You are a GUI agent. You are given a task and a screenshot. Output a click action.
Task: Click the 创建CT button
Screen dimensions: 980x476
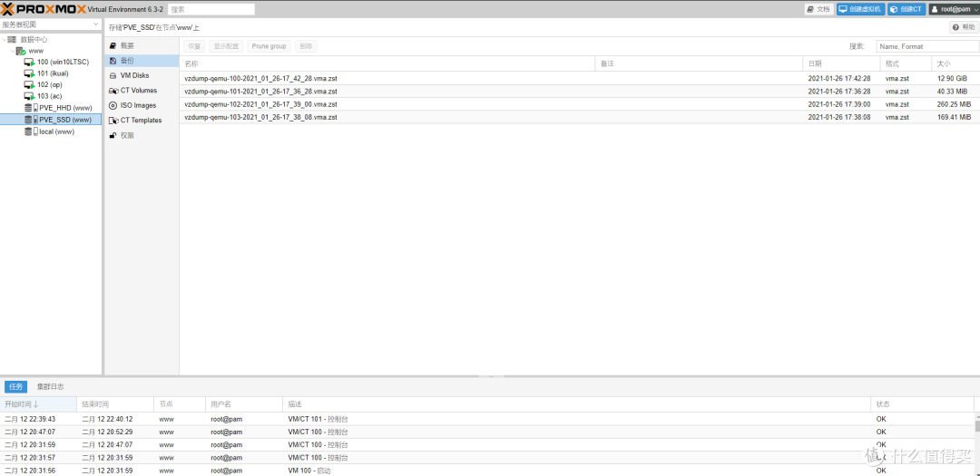click(906, 9)
